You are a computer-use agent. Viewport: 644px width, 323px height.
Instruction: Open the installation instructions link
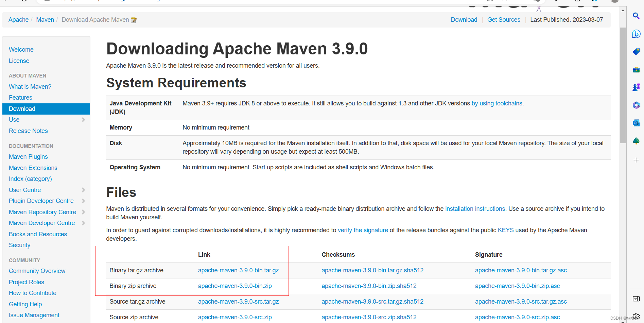point(476,209)
